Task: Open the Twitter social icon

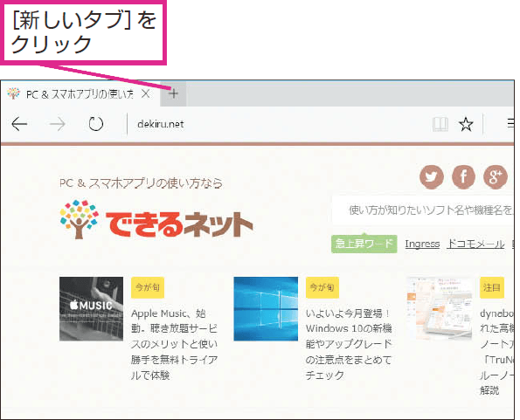Action: point(432,176)
